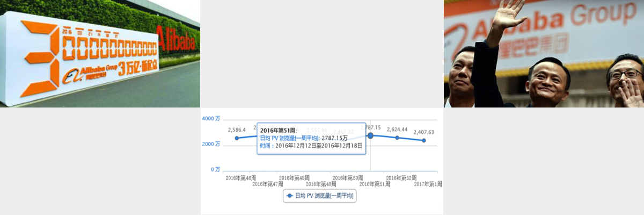Click the 2016年第46周 axis label

pos(240,178)
